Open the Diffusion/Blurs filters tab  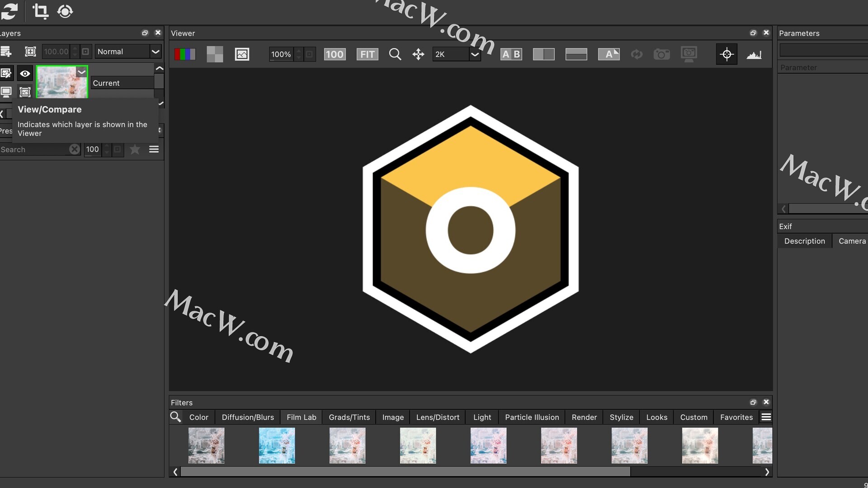(x=248, y=417)
